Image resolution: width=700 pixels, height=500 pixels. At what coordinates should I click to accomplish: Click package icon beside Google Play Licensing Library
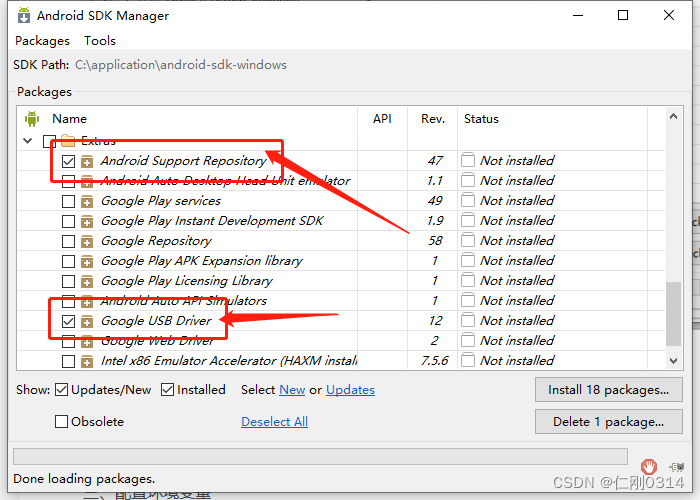click(87, 281)
